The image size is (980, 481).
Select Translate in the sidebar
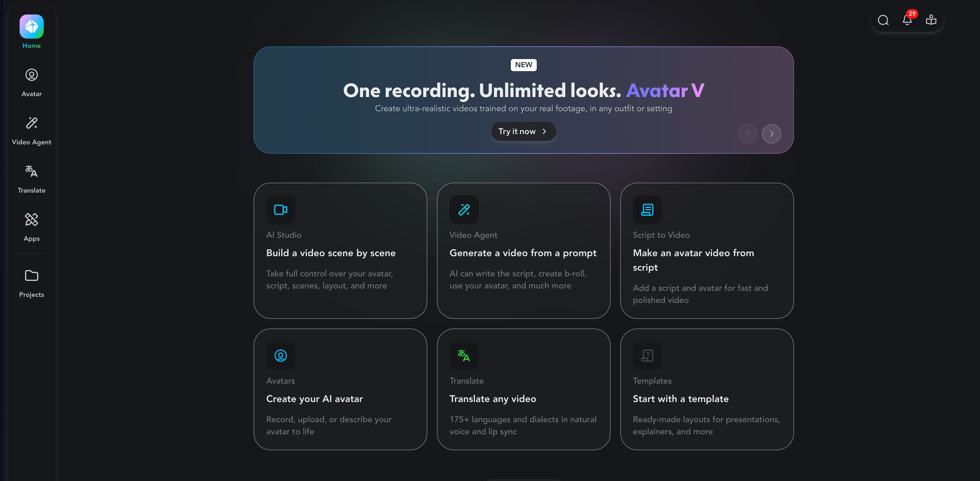(x=32, y=180)
